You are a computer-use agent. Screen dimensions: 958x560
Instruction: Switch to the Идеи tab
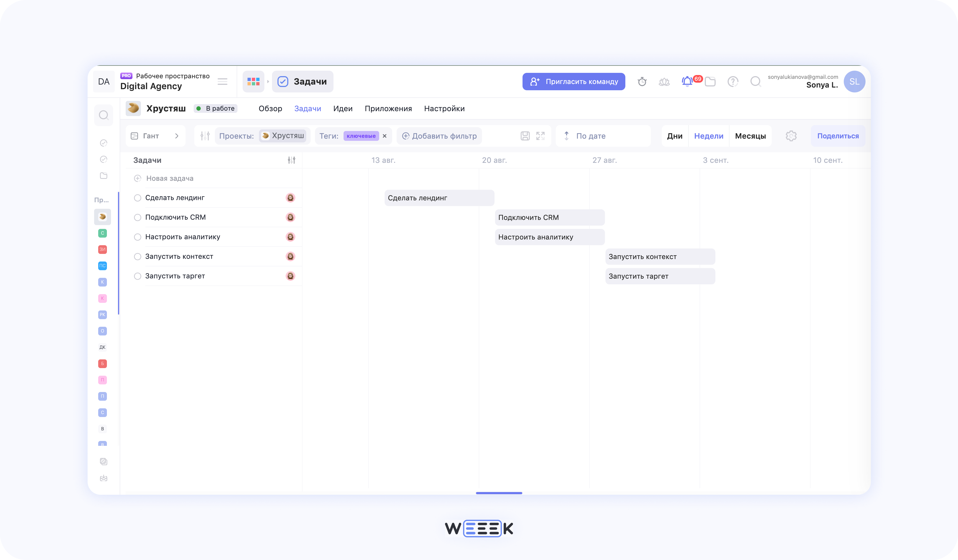pos(342,109)
